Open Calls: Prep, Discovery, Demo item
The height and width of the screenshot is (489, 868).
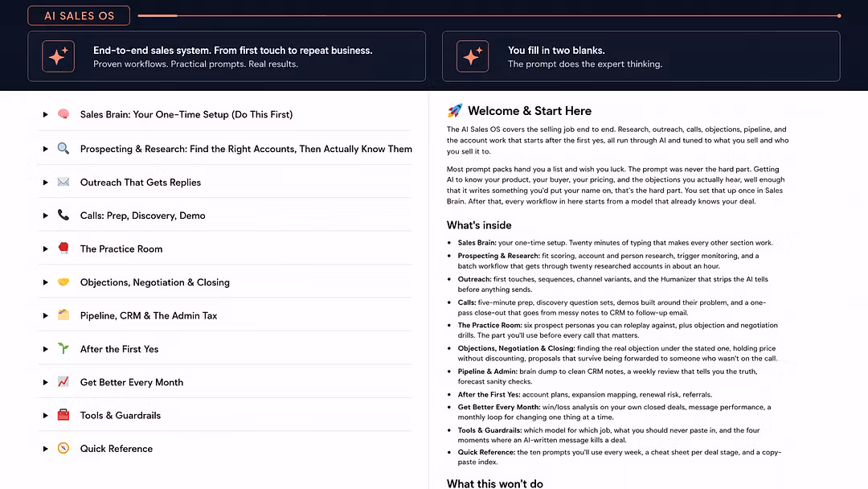(142, 216)
